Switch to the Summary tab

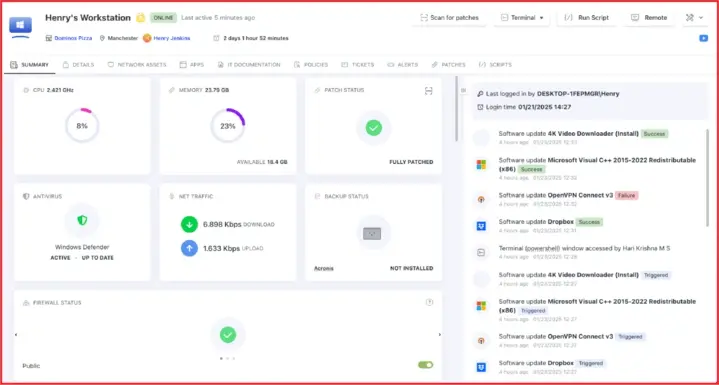point(30,65)
